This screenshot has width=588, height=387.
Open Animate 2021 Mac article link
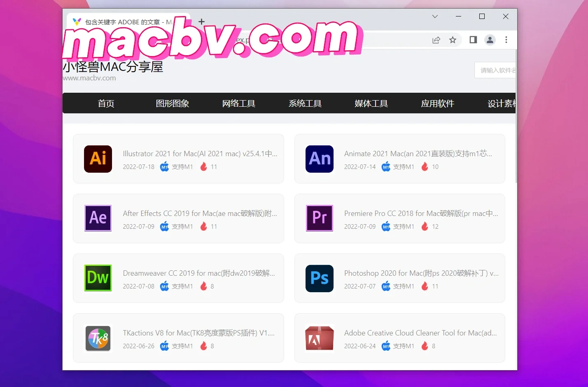418,154
